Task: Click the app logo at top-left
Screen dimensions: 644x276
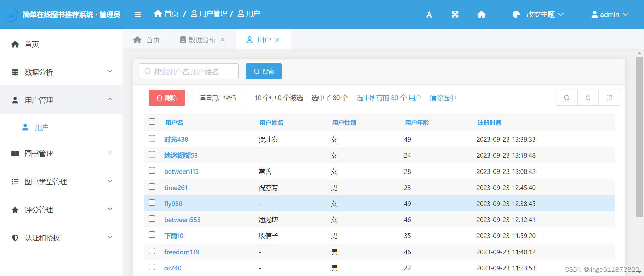Action: pos(10,14)
